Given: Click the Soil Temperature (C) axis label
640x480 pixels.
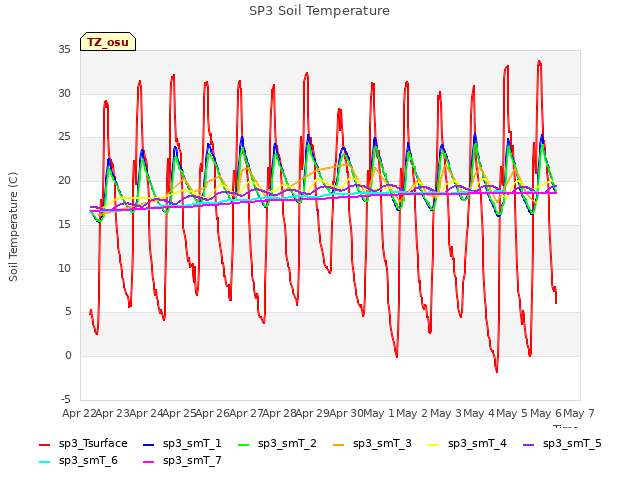Looking at the screenshot, I should pyautogui.click(x=13, y=227).
